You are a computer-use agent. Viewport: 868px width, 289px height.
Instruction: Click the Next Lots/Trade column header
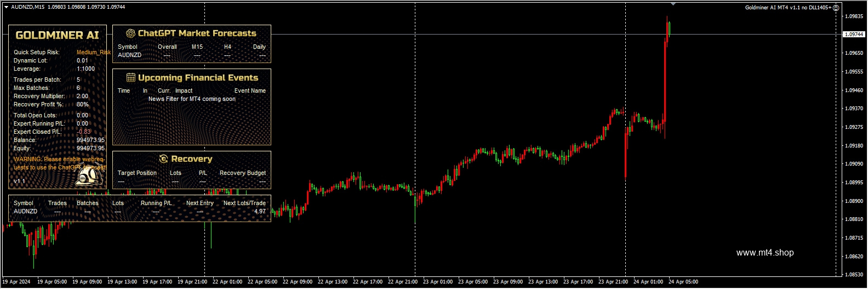point(244,203)
